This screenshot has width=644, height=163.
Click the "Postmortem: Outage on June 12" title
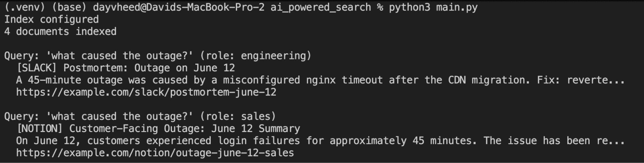click(x=149, y=68)
